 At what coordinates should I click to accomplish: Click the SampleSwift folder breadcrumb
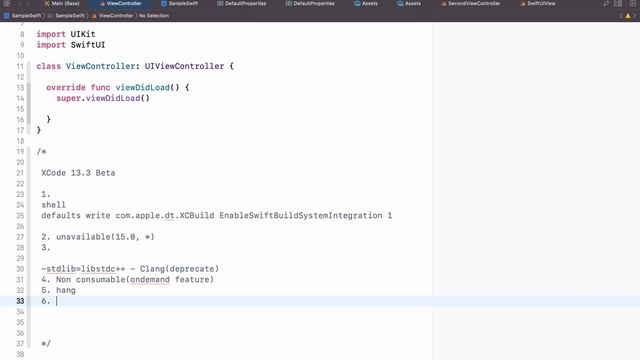click(66, 16)
